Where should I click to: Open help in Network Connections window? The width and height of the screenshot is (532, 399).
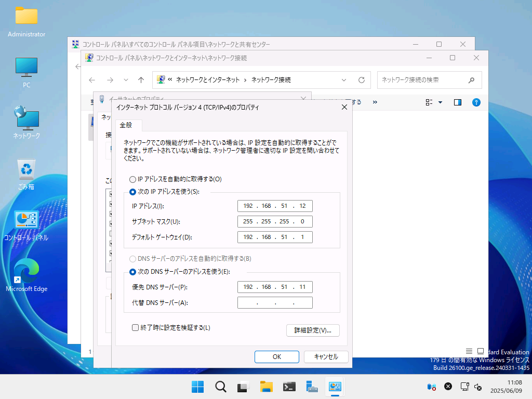tap(476, 102)
